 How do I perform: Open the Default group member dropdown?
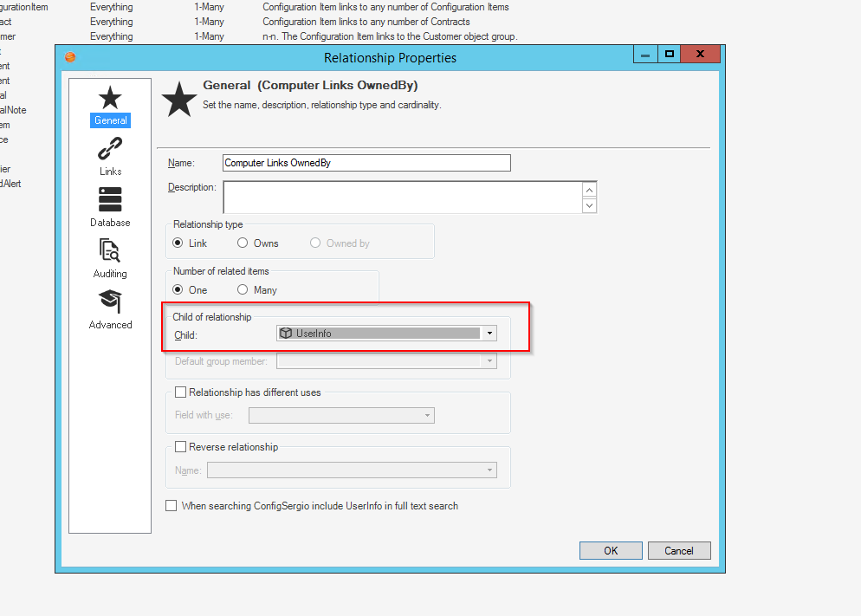(489, 361)
